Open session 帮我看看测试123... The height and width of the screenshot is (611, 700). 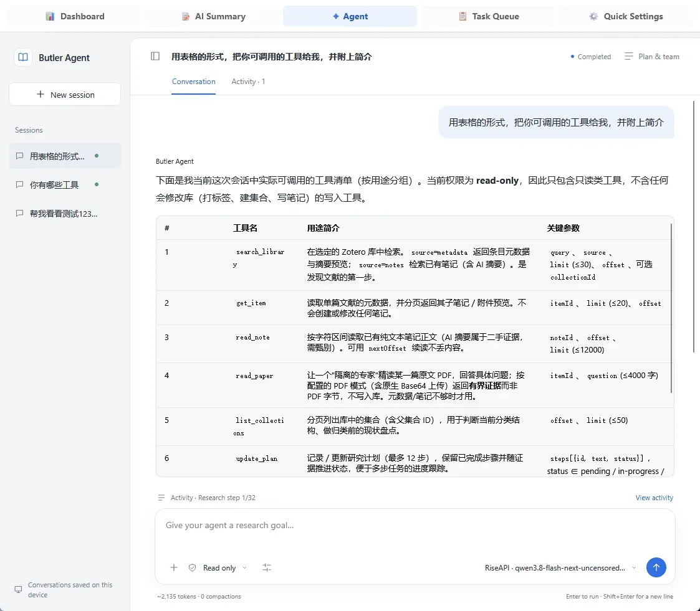tap(65, 214)
